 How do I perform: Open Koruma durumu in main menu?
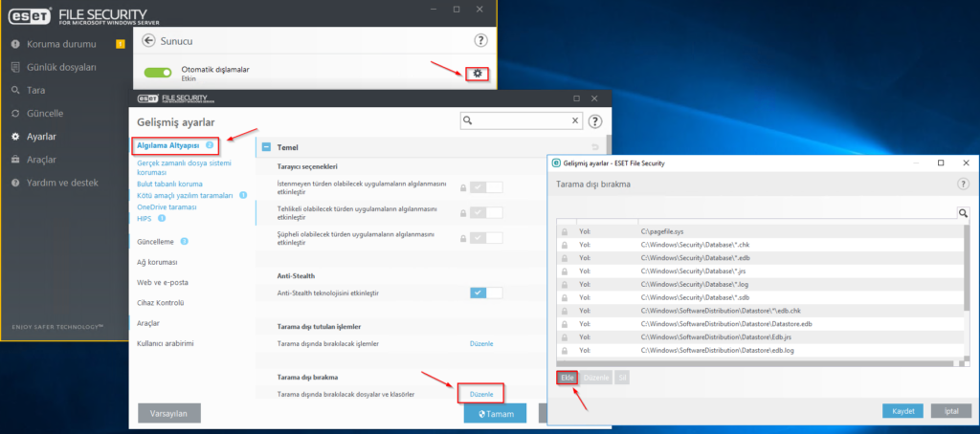[61, 44]
